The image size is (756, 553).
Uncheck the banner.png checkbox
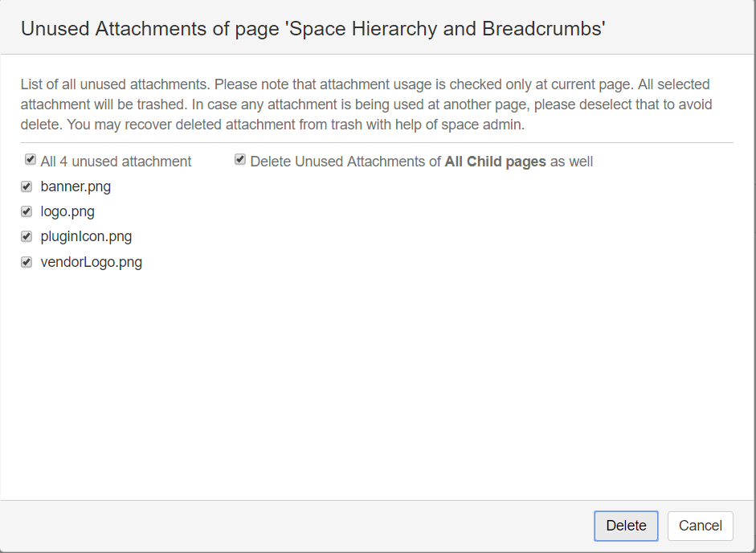pos(27,186)
